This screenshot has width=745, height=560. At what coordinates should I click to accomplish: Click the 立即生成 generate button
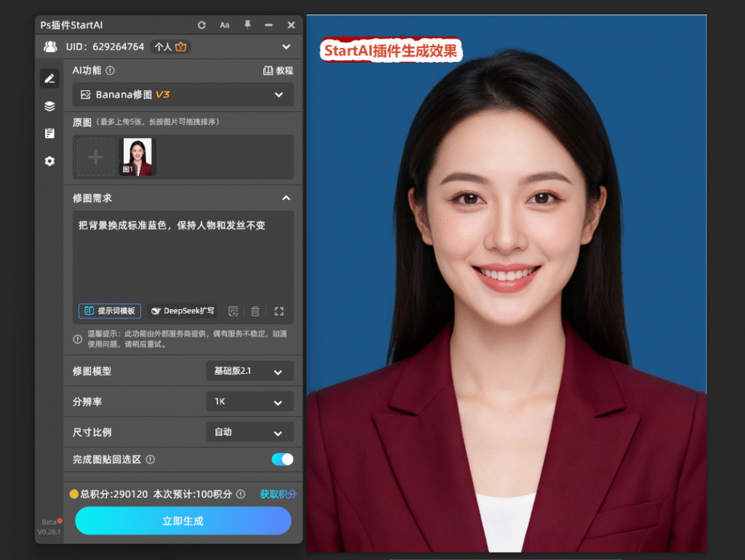(x=183, y=521)
